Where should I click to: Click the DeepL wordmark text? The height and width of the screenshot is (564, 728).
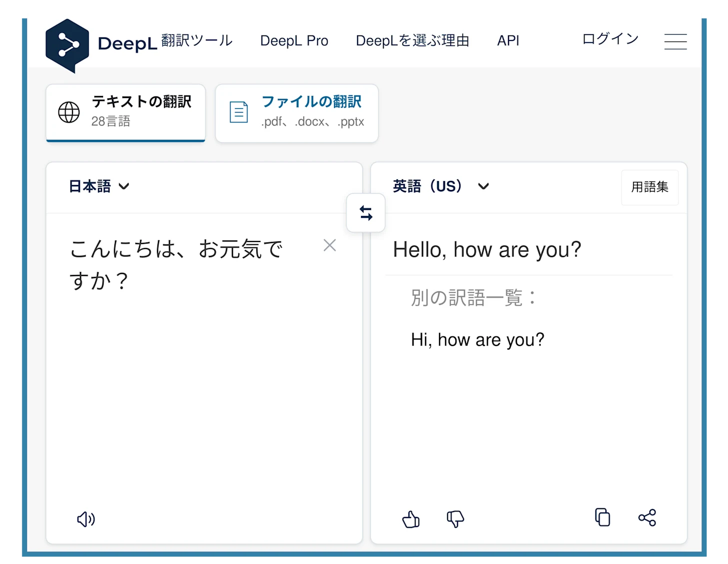point(127,43)
